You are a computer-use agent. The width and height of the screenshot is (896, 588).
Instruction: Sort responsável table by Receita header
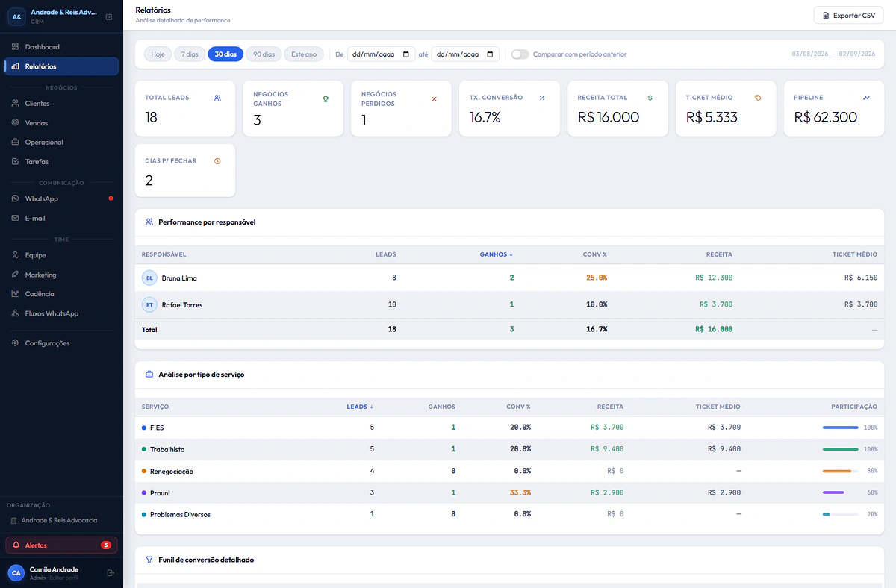point(719,254)
